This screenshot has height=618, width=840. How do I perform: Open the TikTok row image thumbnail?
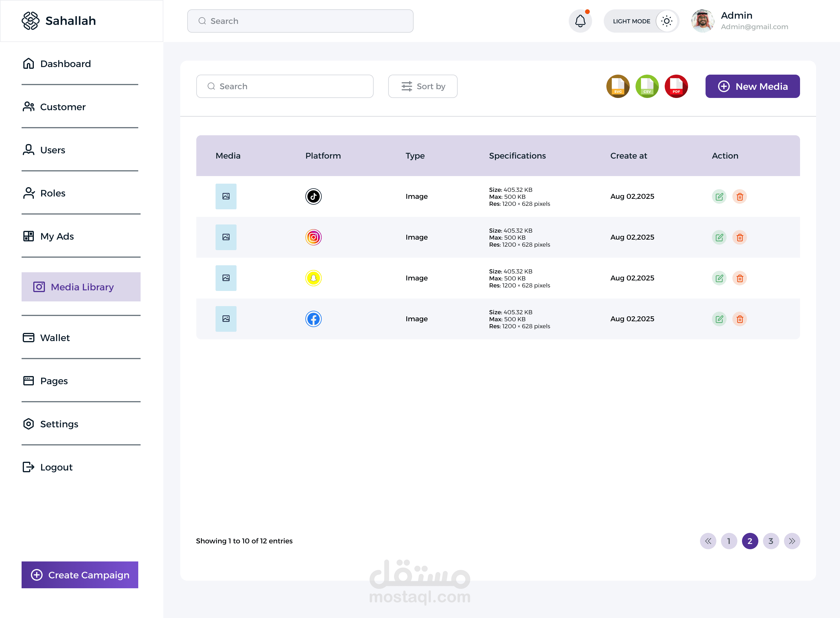[226, 196]
